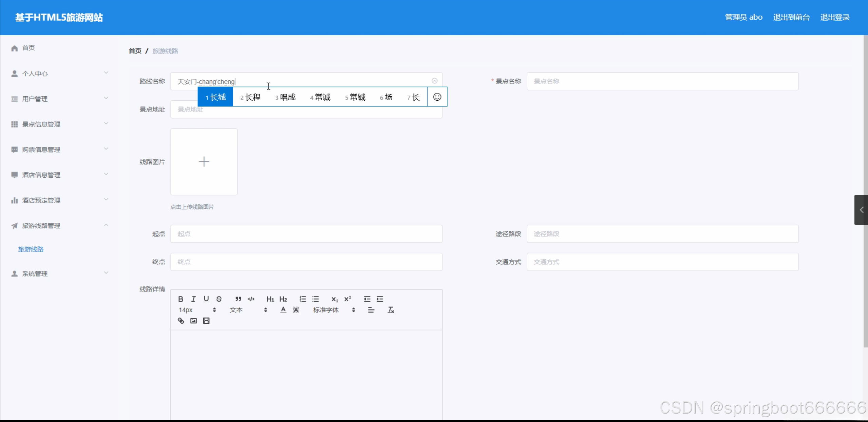Click 退出登录 in the top bar
The width and height of the screenshot is (868, 422).
pos(835,17)
